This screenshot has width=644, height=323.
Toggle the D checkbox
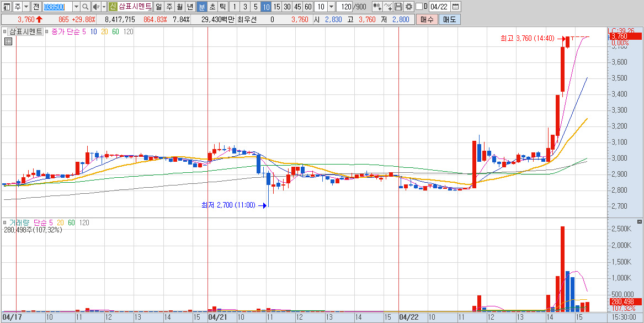419,7
